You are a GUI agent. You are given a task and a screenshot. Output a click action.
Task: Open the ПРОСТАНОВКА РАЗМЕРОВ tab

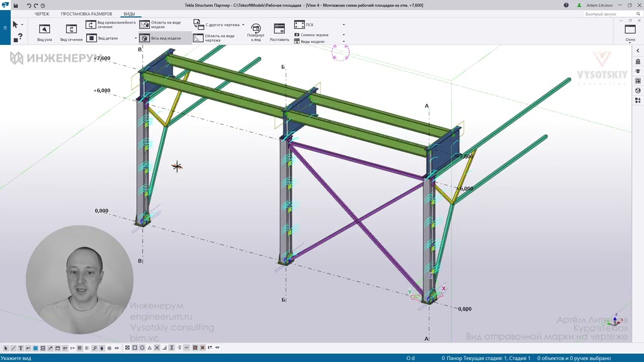tap(87, 14)
